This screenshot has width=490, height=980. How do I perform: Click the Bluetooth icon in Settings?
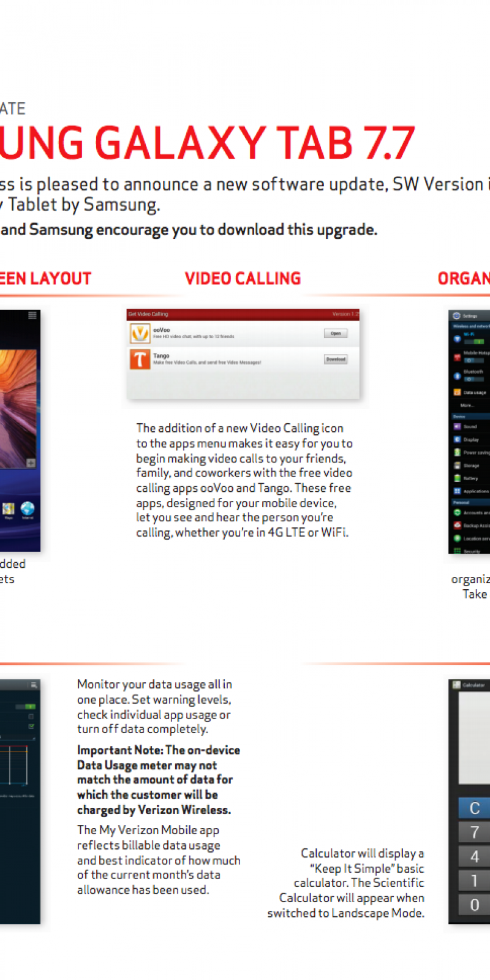click(457, 375)
